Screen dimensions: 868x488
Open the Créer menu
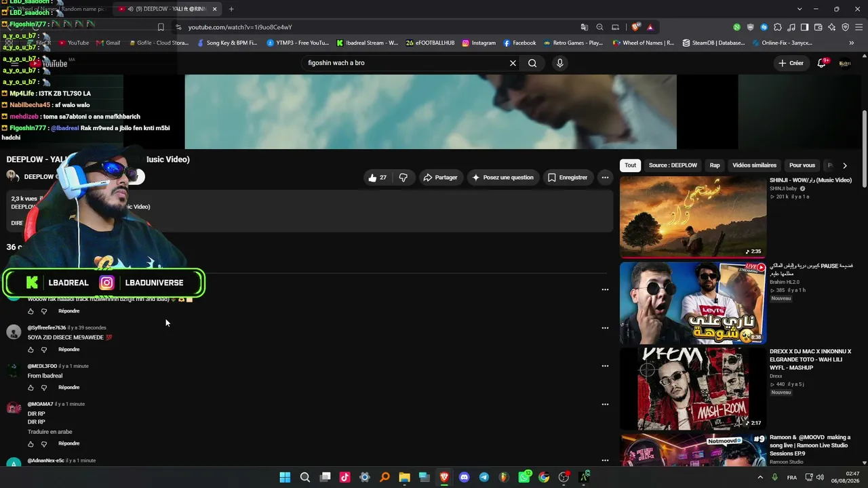coord(791,63)
